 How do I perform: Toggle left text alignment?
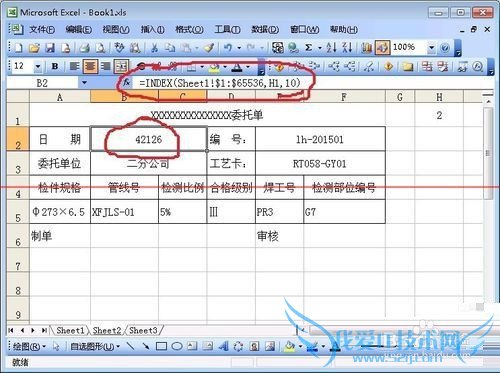(74, 66)
